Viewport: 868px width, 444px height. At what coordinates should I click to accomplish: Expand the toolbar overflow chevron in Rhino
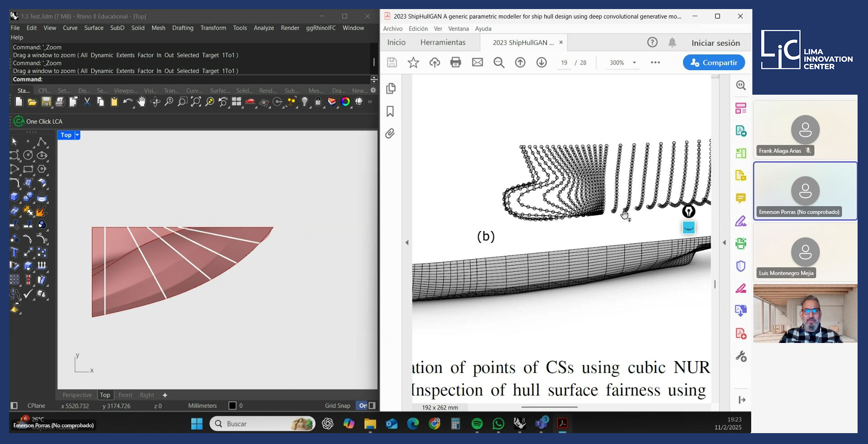pos(370,102)
